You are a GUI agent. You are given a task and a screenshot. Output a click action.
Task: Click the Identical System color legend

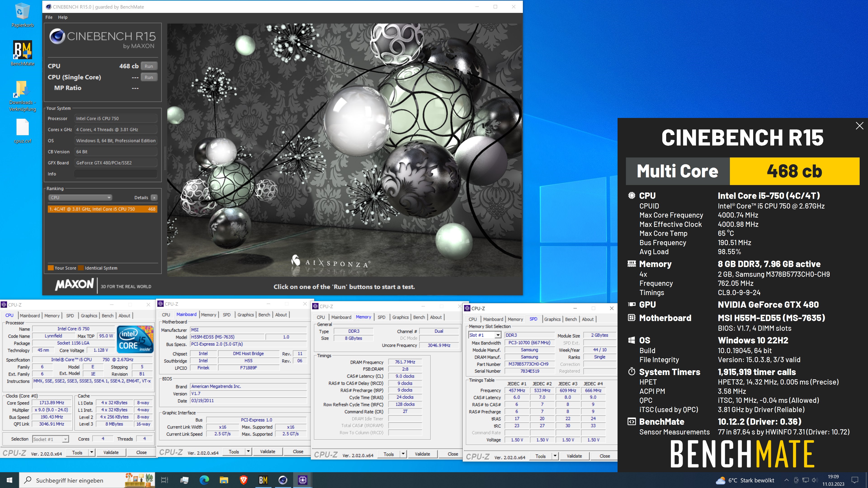click(x=81, y=268)
